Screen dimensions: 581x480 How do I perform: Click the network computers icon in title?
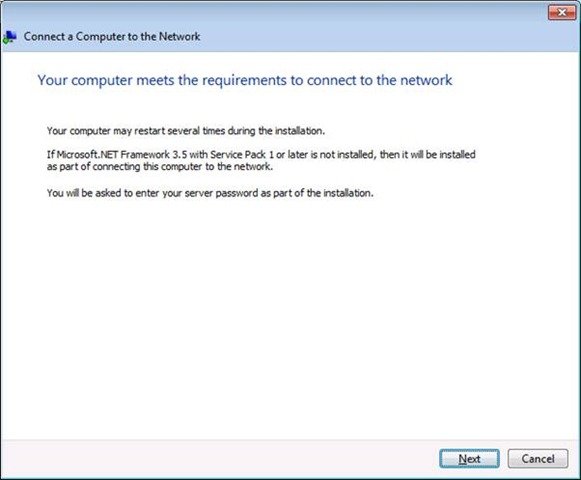[x=10, y=37]
